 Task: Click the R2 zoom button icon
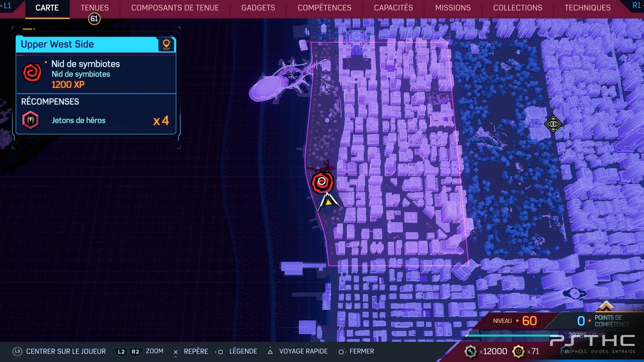pyautogui.click(x=135, y=352)
